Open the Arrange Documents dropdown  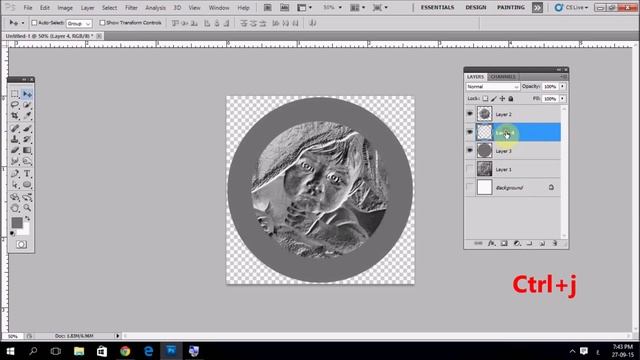pyautogui.click(x=358, y=7)
